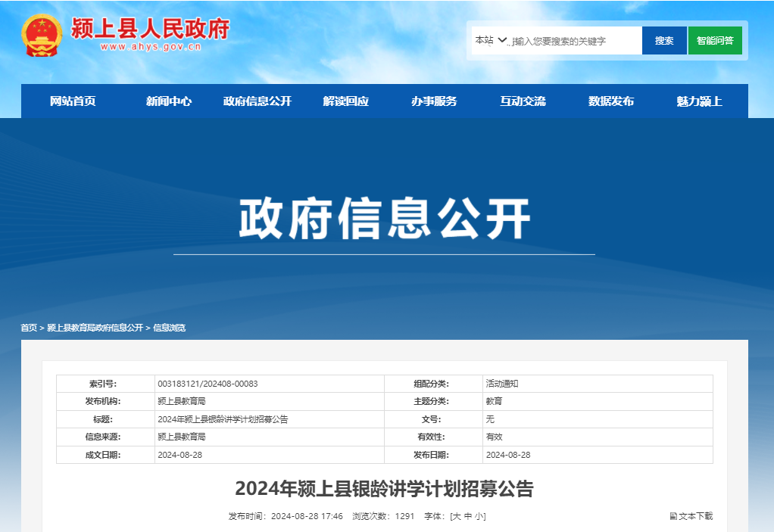Click the 成文日期 value 2024-08-28
774x532 pixels.
click(x=180, y=455)
